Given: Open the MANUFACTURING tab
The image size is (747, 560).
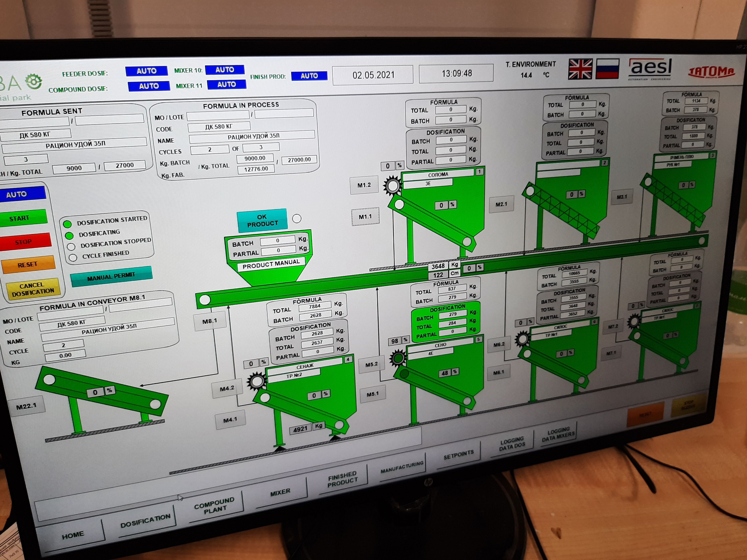Looking at the screenshot, I should tap(402, 467).
